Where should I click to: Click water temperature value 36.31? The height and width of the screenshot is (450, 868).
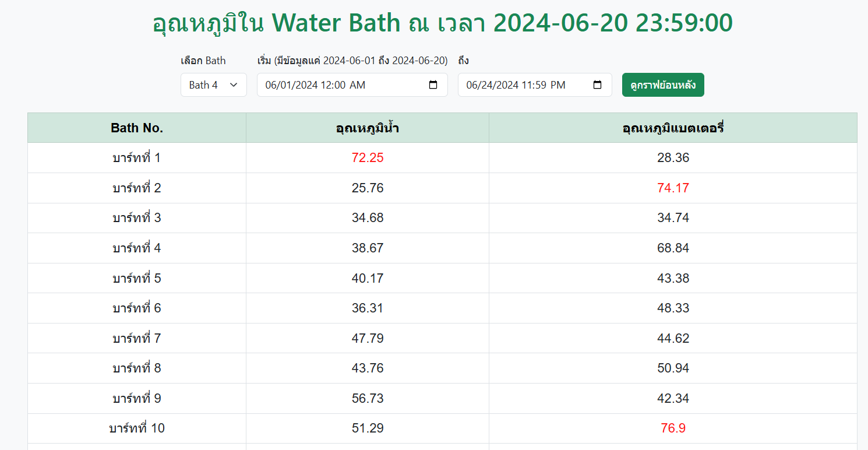pos(368,308)
